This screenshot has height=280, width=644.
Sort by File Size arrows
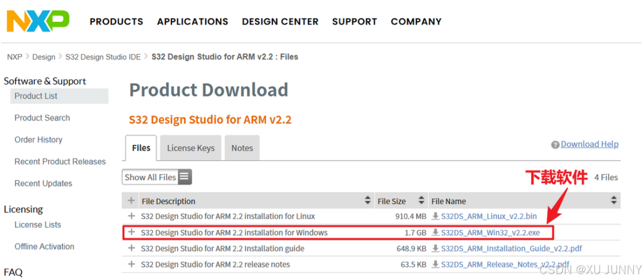pos(422,201)
